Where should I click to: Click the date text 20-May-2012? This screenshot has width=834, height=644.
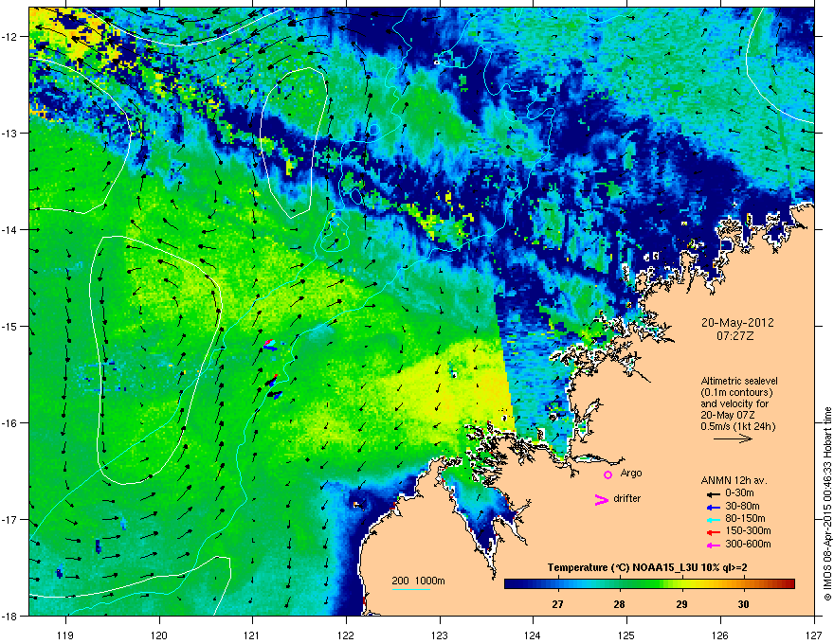point(737,323)
